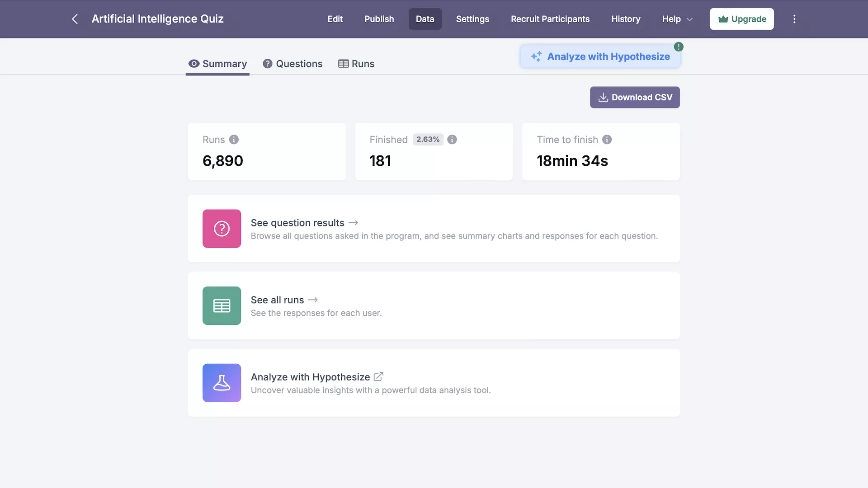Viewport: 868px width, 488px height.
Task: Switch to the Runs tab
Action: pos(356,64)
